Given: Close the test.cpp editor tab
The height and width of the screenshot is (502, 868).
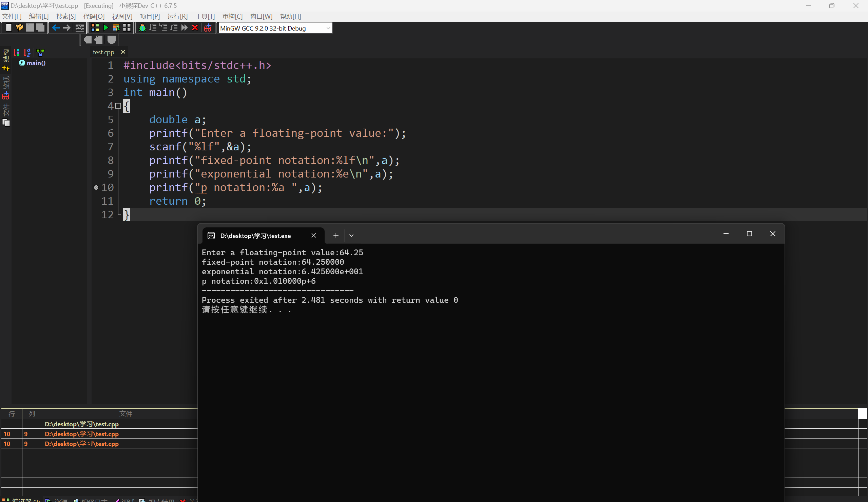Looking at the screenshot, I should 123,52.
